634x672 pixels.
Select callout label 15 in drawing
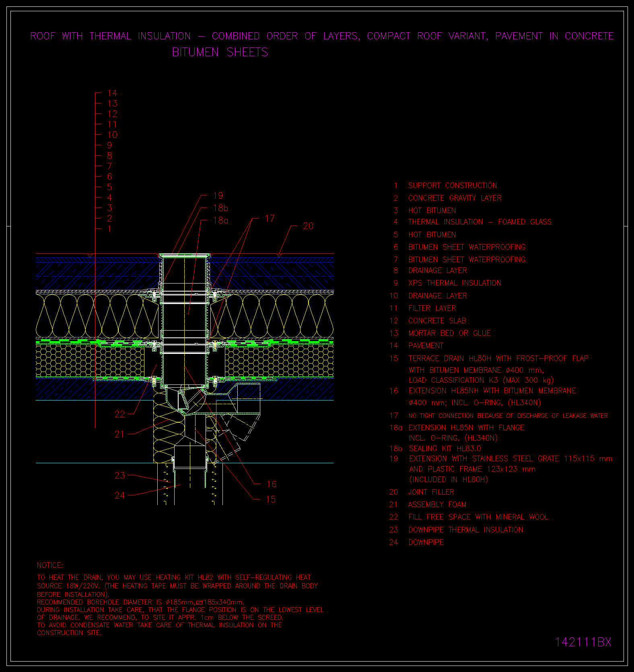click(x=271, y=499)
